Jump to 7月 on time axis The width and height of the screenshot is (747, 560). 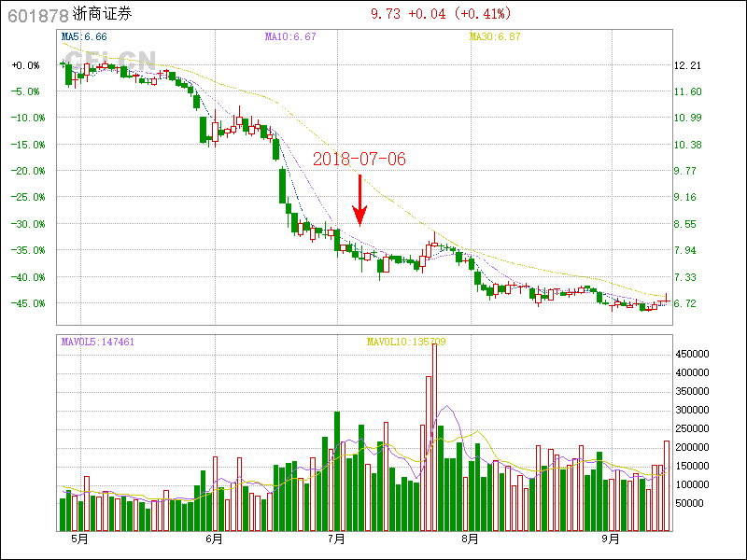pyautogui.click(x=337, y=539)
